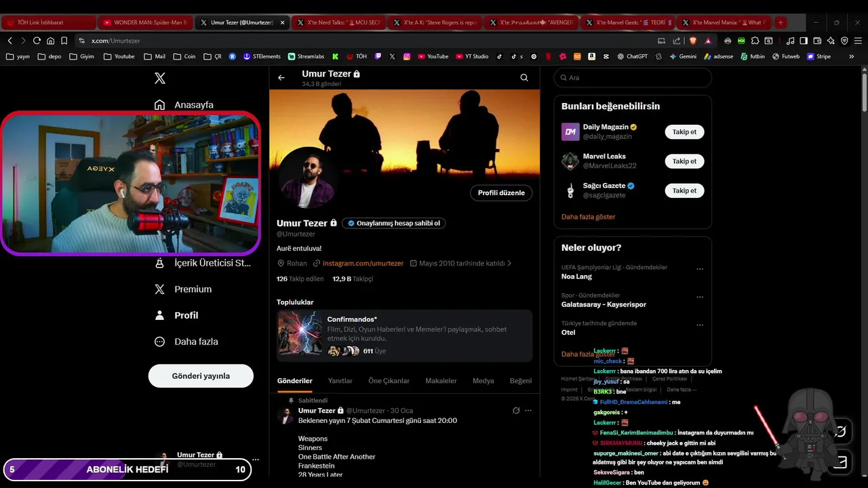Click Daha fazla göster under suggestions

point(589,217)
